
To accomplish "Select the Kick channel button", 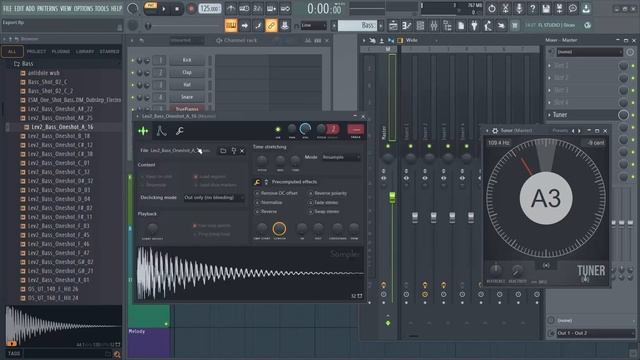I will pos(187,60).
